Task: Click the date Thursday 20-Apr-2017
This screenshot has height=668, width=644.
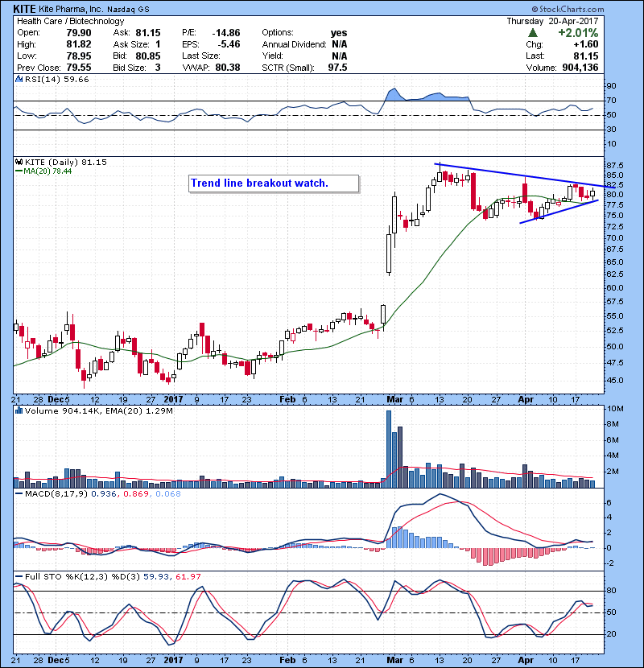Action: tap(552, 21)
